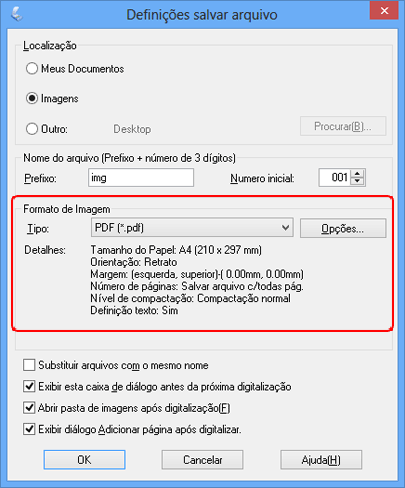The width and height of the screenshot is (405, 488).
Task: Disable Exibir diálogo Adicionar página checkbox
Action: coord(29,429)
